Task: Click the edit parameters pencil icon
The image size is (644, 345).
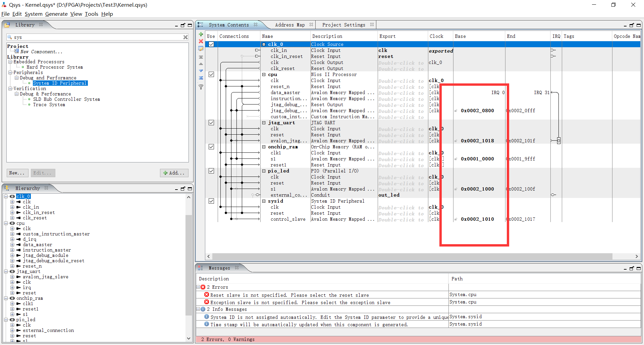Action: [x=201, y=49]
